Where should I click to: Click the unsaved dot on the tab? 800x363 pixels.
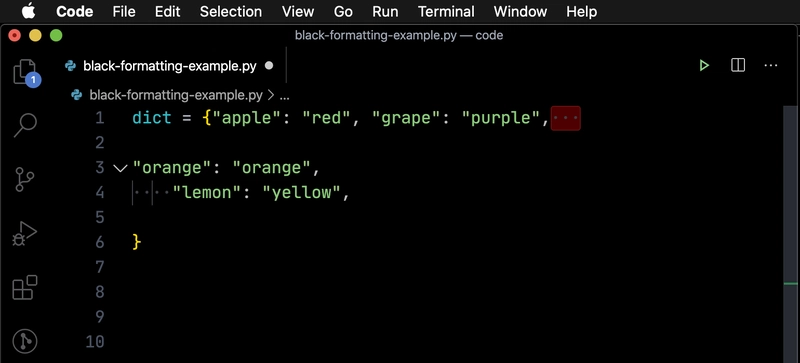269,65
